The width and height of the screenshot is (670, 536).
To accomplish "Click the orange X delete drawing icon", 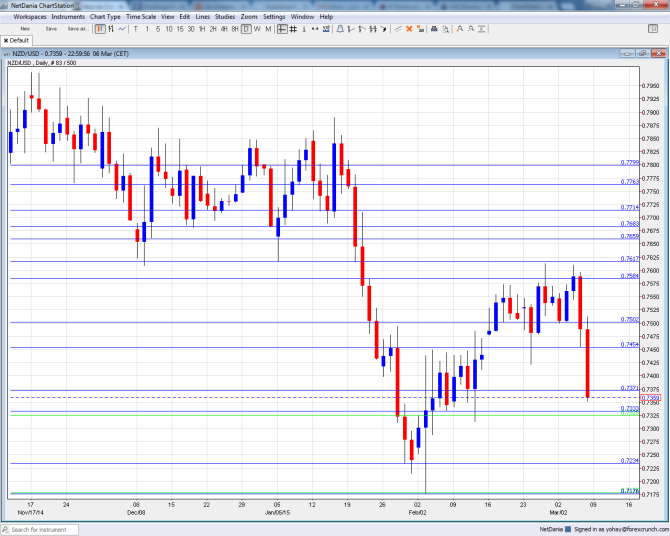I will (x=409, y=29).
